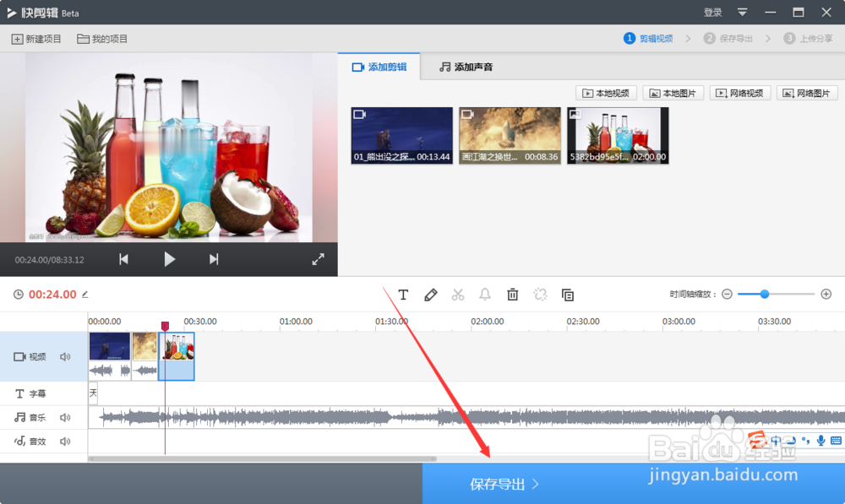Edit the 00:24.00 timecode with the pencil icon
The width and height of the screenshot is (845, 504).
coord(85,295)
